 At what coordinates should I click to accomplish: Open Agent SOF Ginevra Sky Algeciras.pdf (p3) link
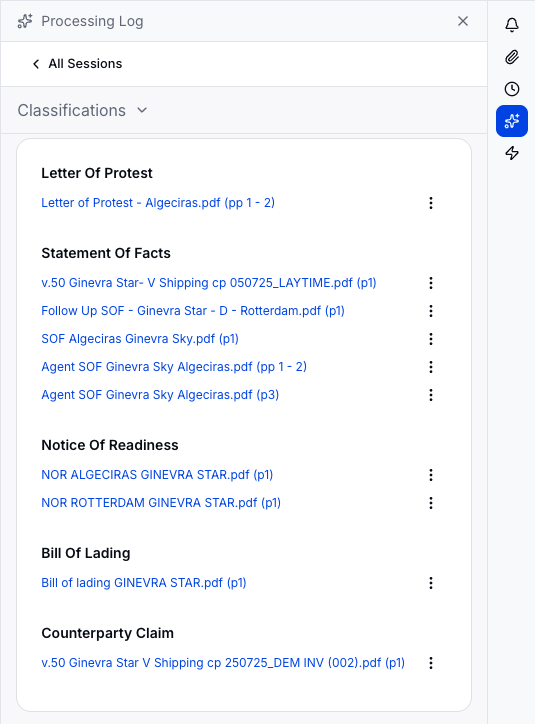coord(160,395)
